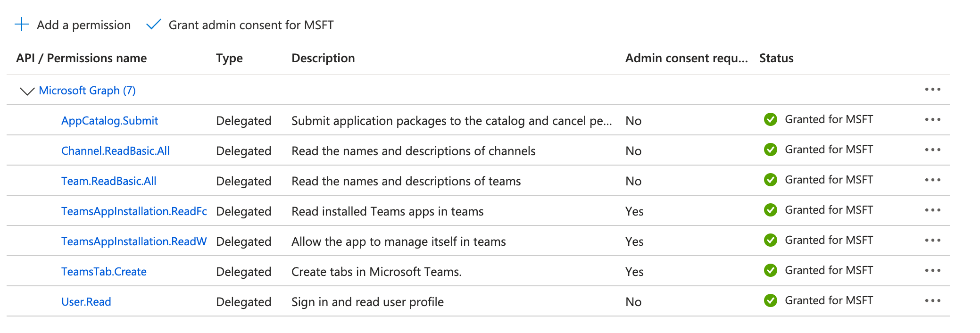Click Grant admin consent for MSFT
The image size is (980, 333).
tap(251, 25)
